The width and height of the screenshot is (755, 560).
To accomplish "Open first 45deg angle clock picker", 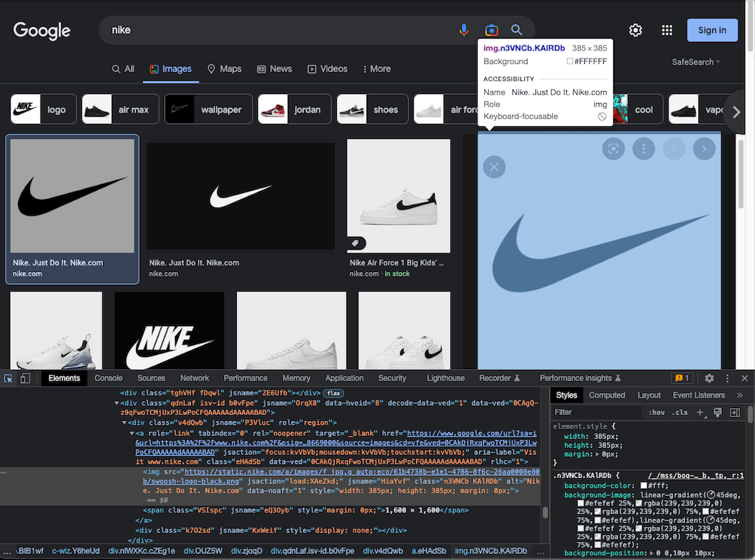I will pos(710,495).
